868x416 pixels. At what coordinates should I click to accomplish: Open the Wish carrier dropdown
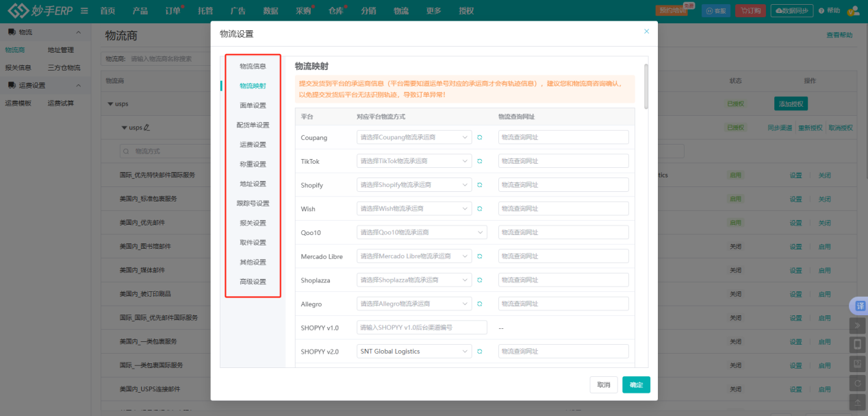pyautogui.click(x=414, y=208)
